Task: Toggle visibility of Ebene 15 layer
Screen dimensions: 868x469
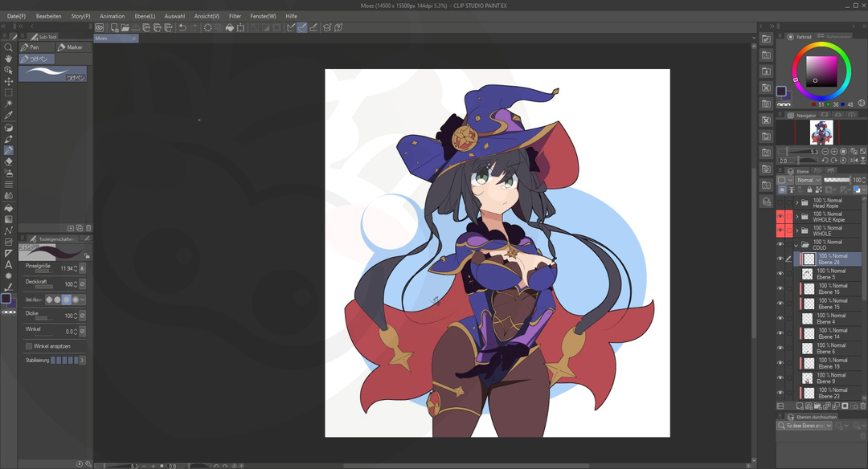Action: point(780,304)
